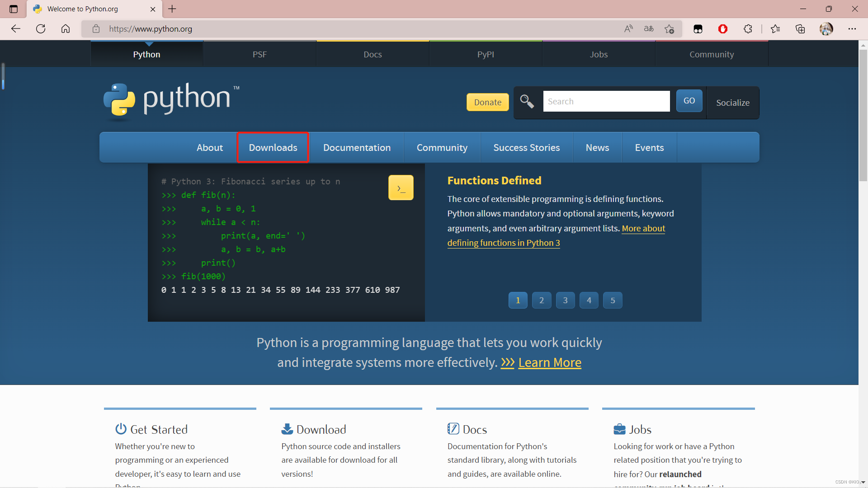
Task: Select page 5 in the carousel
Action: click(613, 300)
